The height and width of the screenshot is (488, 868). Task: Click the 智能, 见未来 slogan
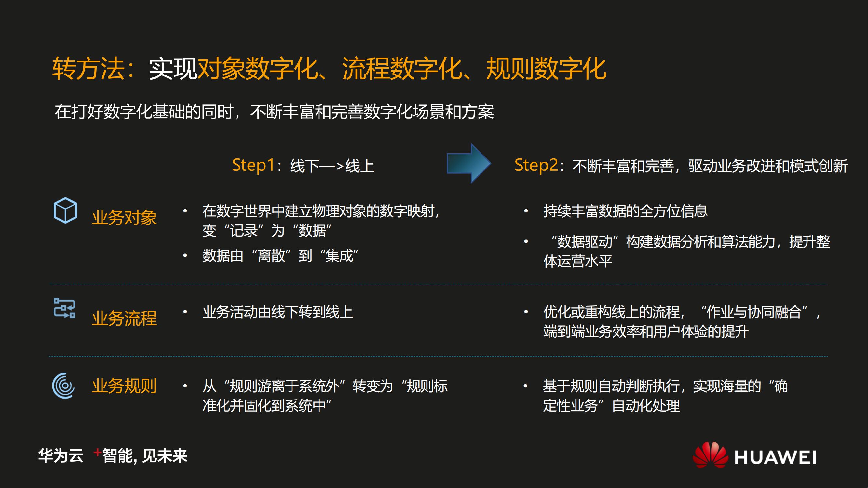(x=145, y=456)
